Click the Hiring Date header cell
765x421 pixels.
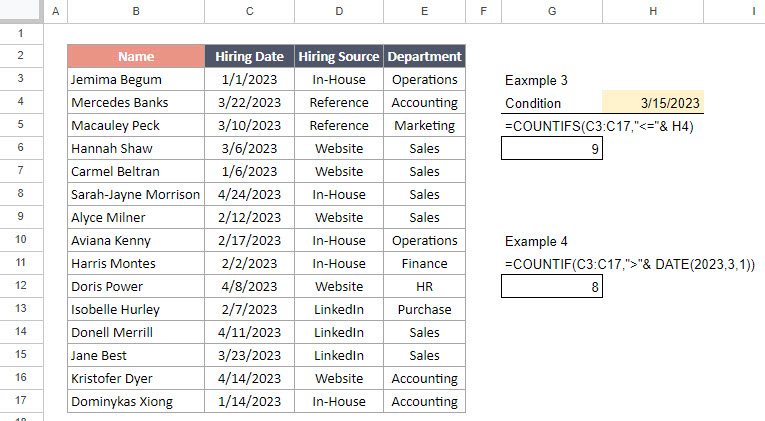(249, 56)
